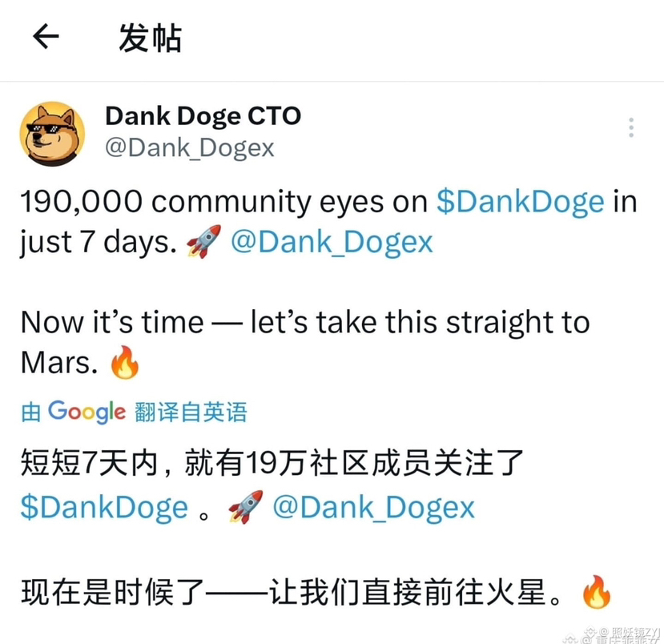Image resolution: width=664 pixels, height=644 pixels.
Task: Tap @Dank_Dogex mention after rocket emoji
Action: coord(332,242)
